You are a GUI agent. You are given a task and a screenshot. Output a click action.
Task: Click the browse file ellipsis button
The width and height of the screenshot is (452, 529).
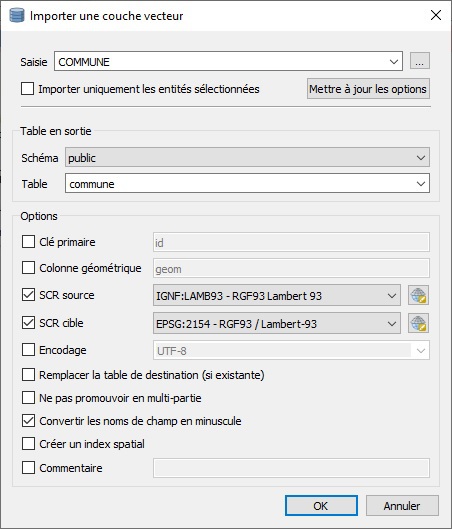pyautogui.click(x=420, y=61)
